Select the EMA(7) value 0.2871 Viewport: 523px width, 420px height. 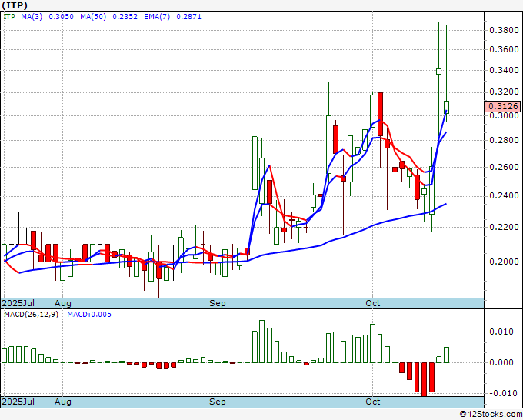(x=188, y=17)
